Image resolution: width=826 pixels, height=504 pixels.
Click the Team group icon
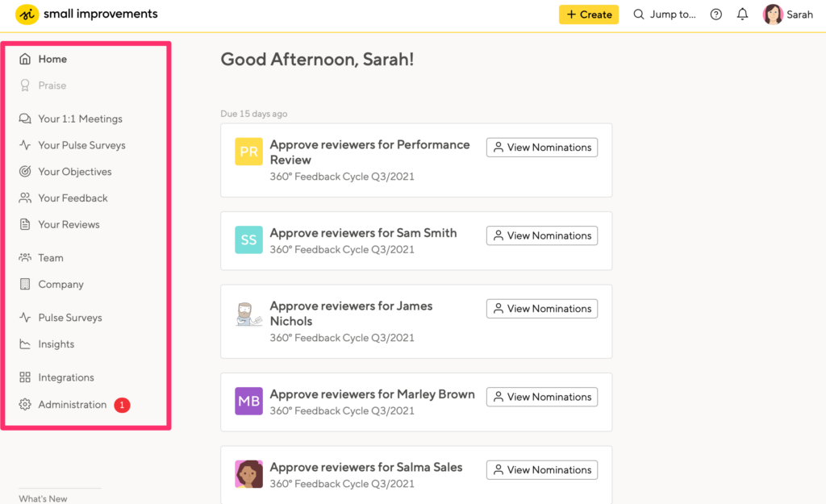coord(25,257)
